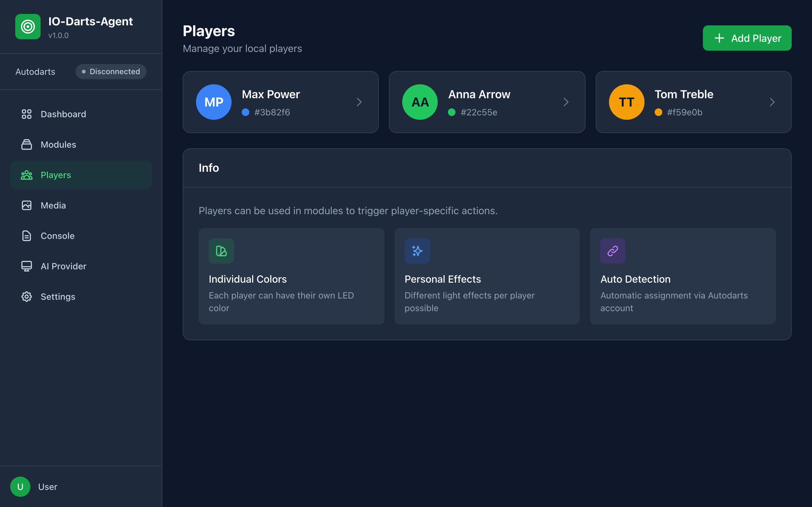
Task: Click the Auto Detection link icon
Action: click(x=613, y=251)
